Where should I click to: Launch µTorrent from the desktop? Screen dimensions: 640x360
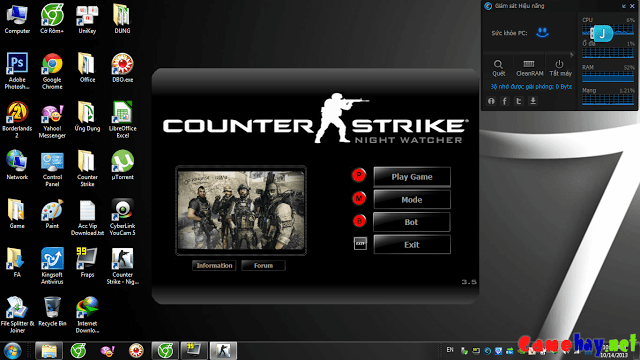click(x=122, y=165)
